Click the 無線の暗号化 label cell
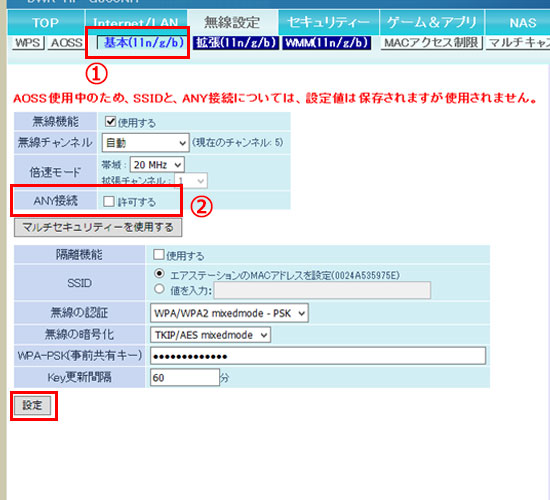Image resolution: width=550 pixels, height=500 pixels. tap(79, 335)
